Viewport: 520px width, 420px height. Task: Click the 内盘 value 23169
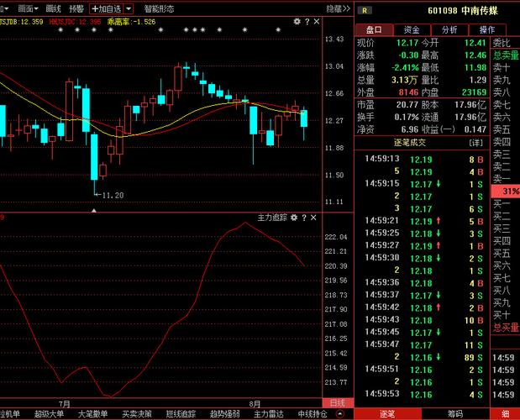click(x=474, y=92)
